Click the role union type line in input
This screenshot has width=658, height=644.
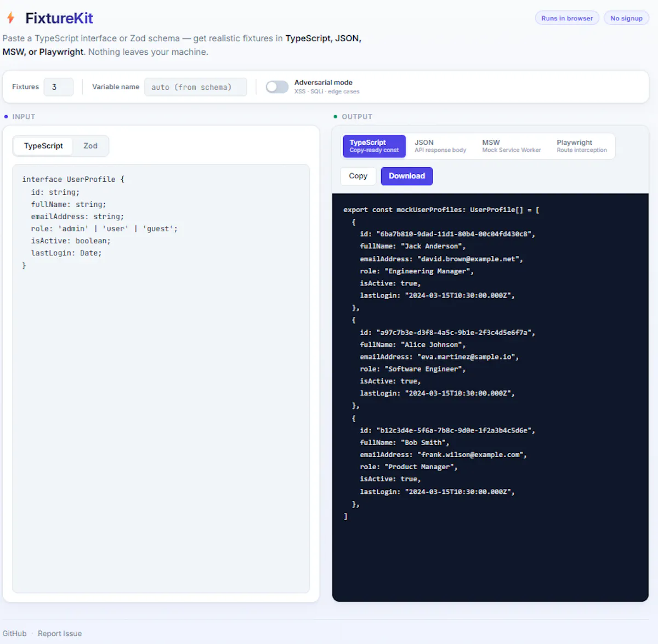tap(104, 229)
